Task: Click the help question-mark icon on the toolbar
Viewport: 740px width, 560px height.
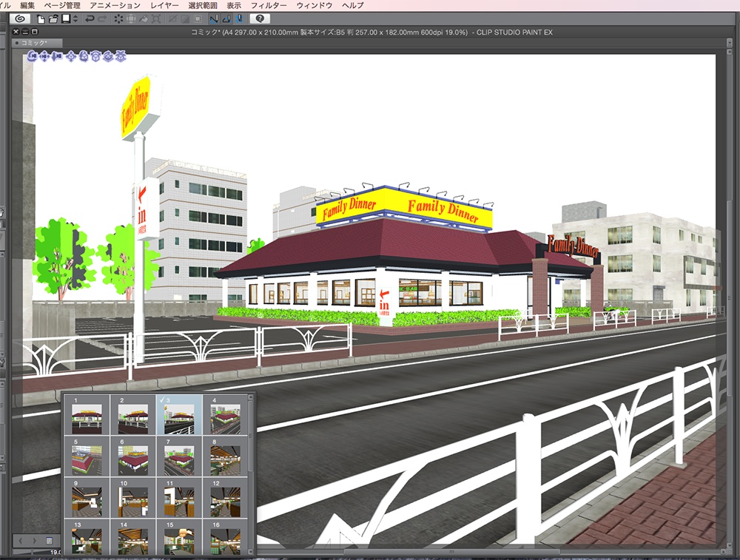Action: pyautogui.click(x=260, y=18)
